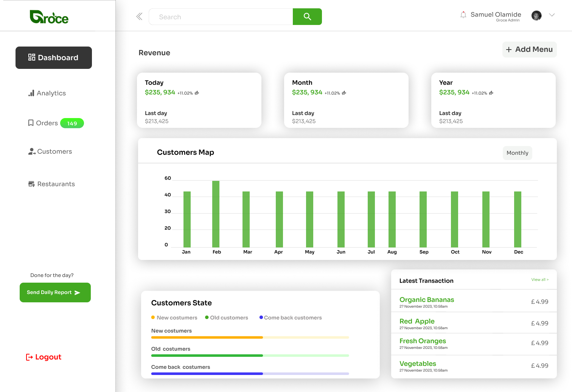Click the green search magnifier button

click(307, 17)
